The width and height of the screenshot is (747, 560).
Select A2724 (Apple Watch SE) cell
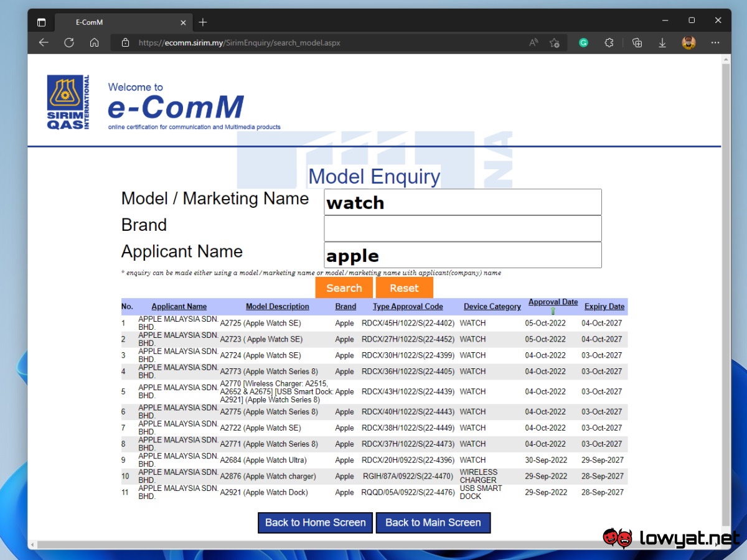coord(261,355)
